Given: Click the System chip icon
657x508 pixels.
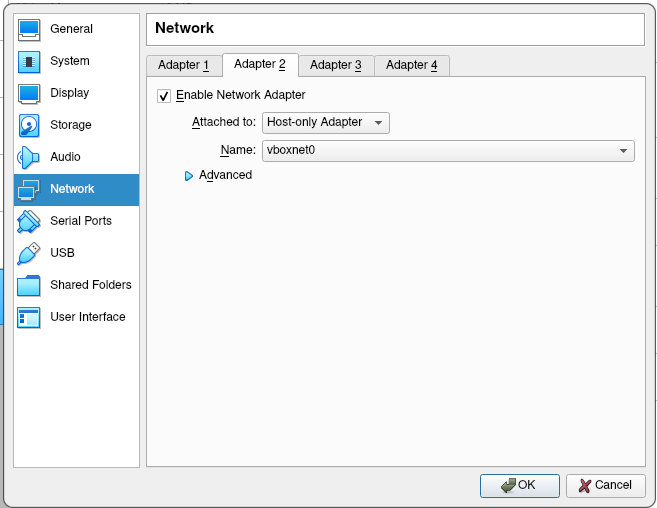Looking at the screenshot, I should click(29, 62).
